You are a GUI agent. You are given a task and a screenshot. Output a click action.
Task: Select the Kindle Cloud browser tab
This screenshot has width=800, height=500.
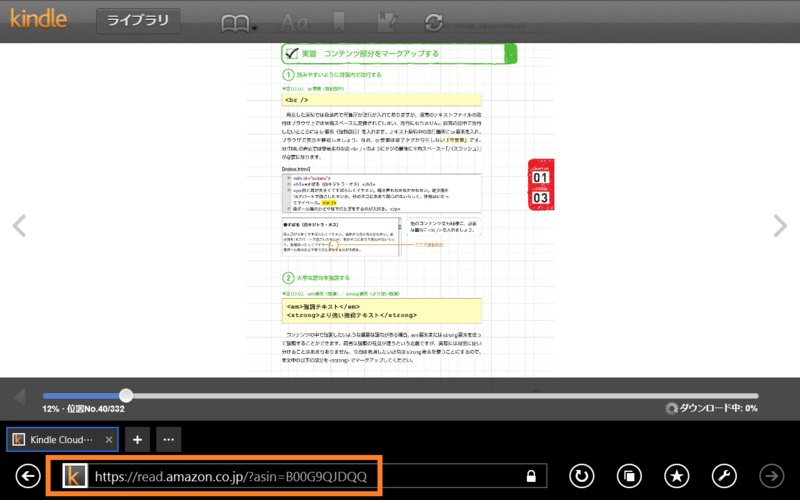click(62, 439)
